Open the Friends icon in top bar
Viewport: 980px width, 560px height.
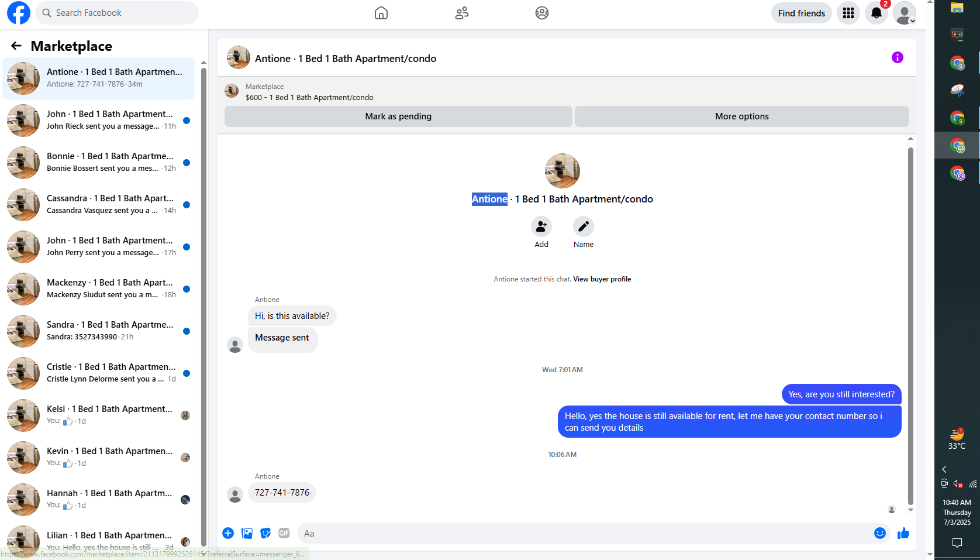(462, 13)
